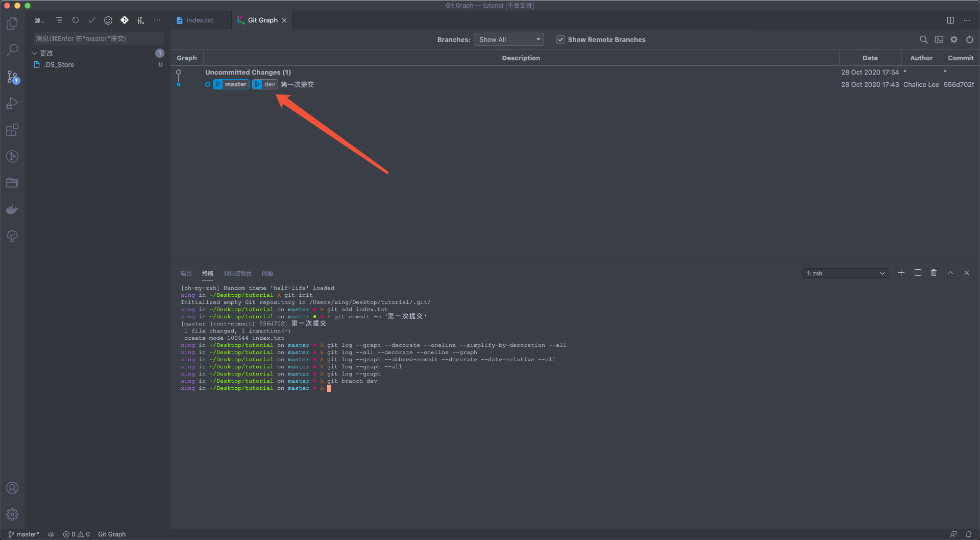Image resolution: width=980 pixels, height=540 pixels.
Task: Open the Extensions sidebar icon
Action: [12, 130]
